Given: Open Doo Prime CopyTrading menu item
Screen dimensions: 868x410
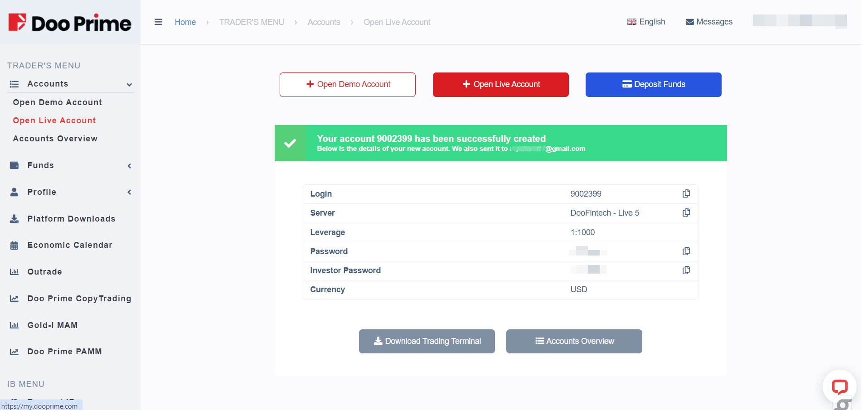Looking at the screenshot, I should (79, 299).
